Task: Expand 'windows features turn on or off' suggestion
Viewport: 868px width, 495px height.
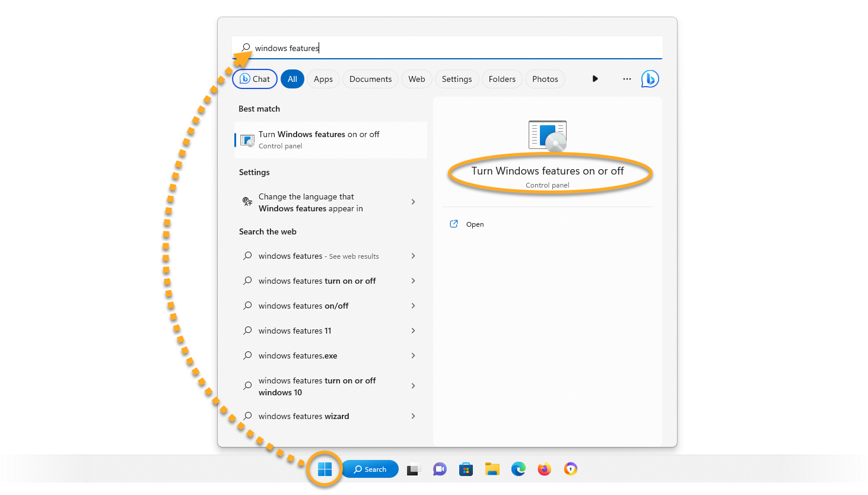Action: [414, 281]
